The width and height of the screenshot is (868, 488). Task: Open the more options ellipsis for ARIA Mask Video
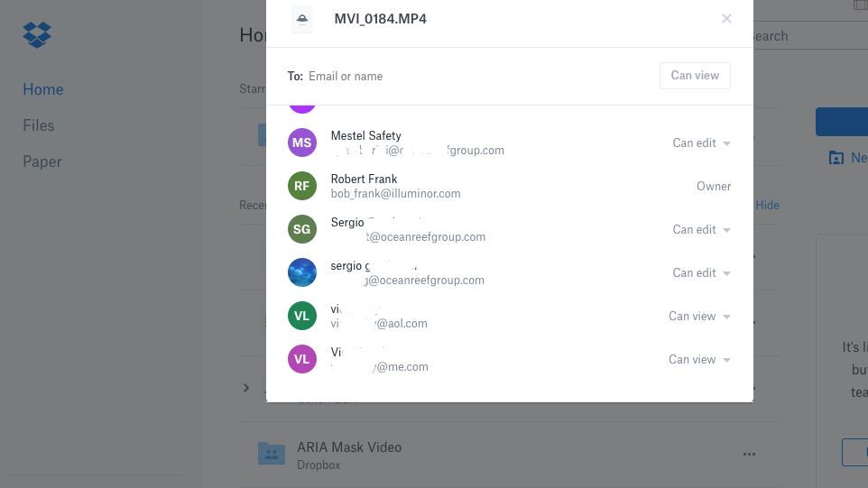[x=749, y=455]
